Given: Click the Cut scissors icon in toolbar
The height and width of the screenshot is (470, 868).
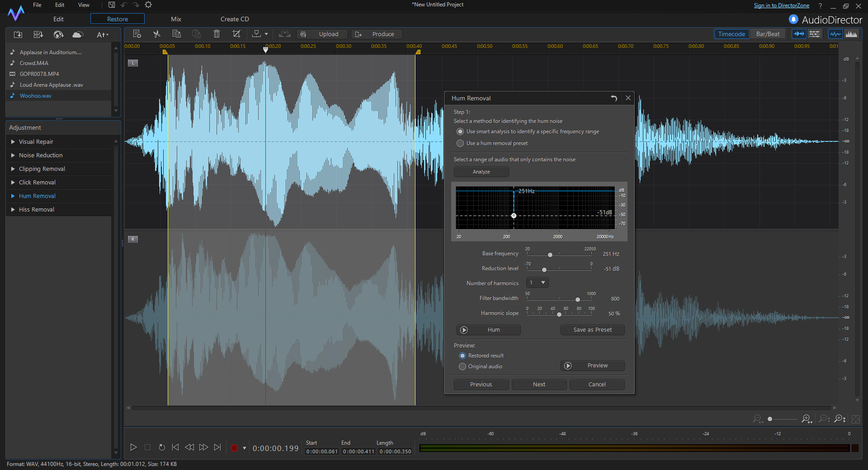Looking at the screenshot, I should pos(157,34).
